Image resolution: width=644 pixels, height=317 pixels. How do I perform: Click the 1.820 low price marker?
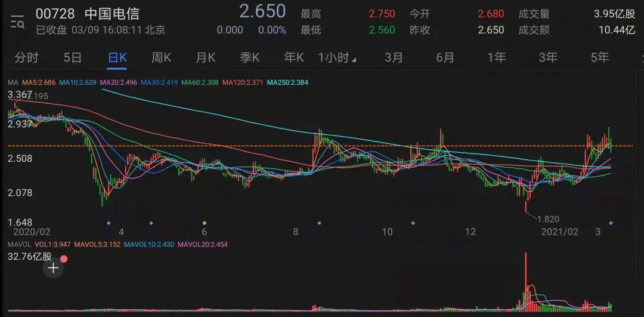548,219
